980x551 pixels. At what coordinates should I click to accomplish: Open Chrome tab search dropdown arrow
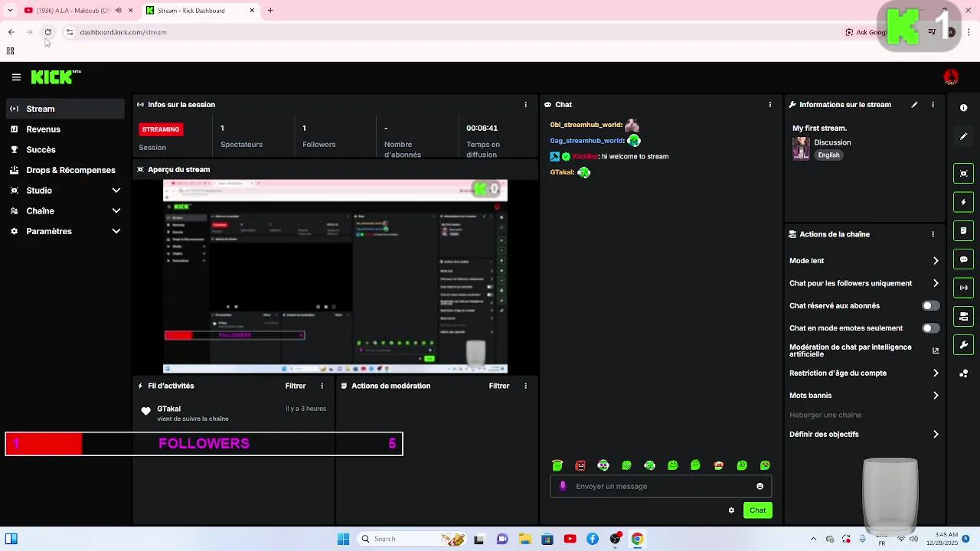pyautogui.click(x=10, y=11)
